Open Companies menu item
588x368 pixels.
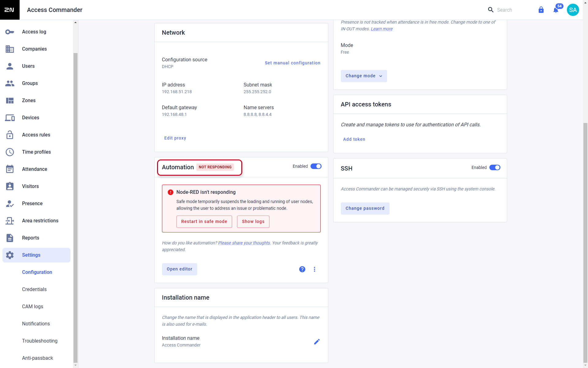point(36,49)
